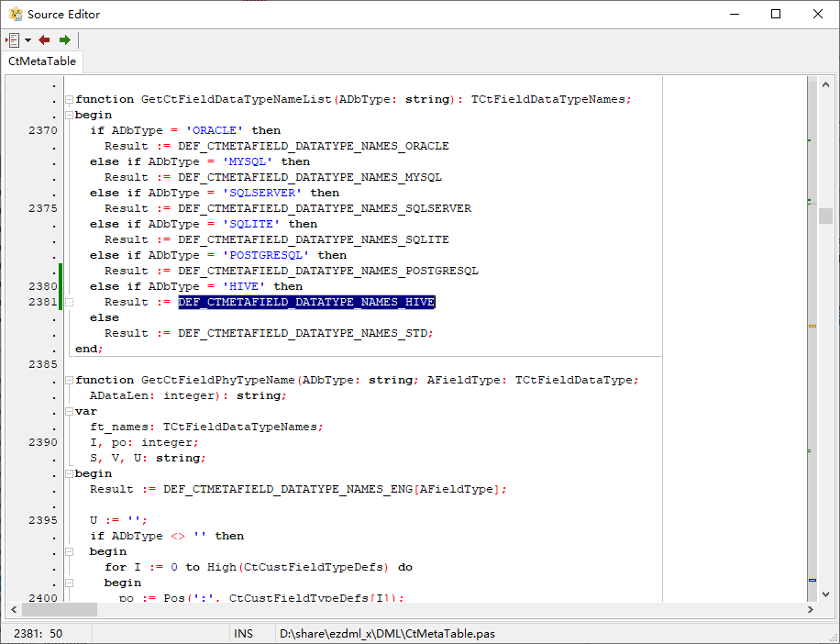Collapse the var section fold marker
The width and height of the screenshot is (840, 644).
coord(69,412)
